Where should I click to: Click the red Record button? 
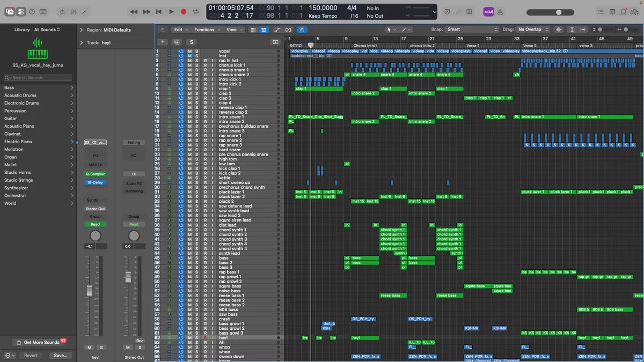pyautogui.click(x=184, y=12)
